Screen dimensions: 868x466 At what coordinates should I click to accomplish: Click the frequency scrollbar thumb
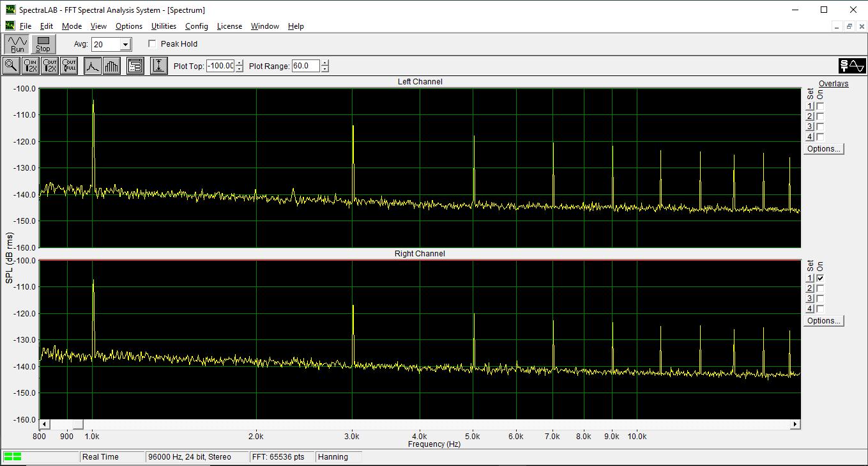77,424
